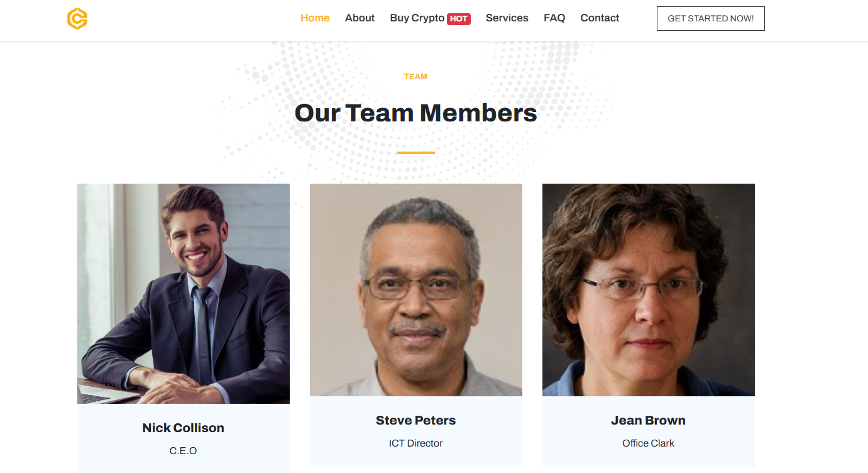Go to the Home menu item
Screen dimensions: 868x473
point(315,18)
